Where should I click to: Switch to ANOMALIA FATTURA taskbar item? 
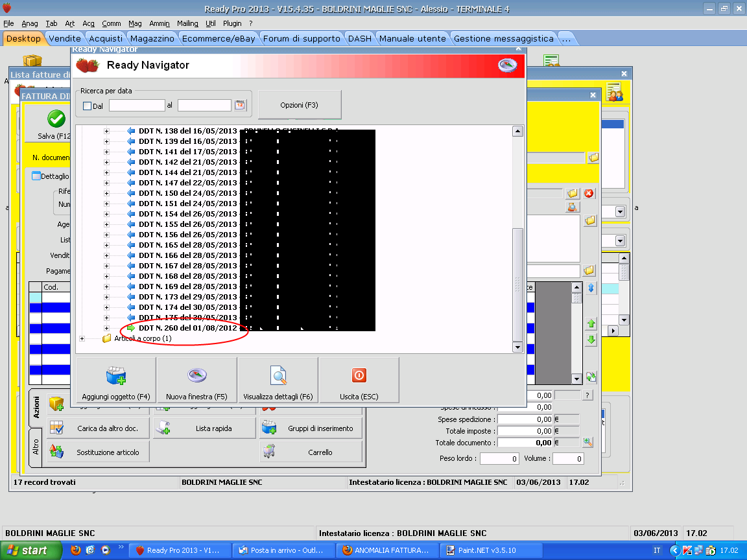pos(386,550)
